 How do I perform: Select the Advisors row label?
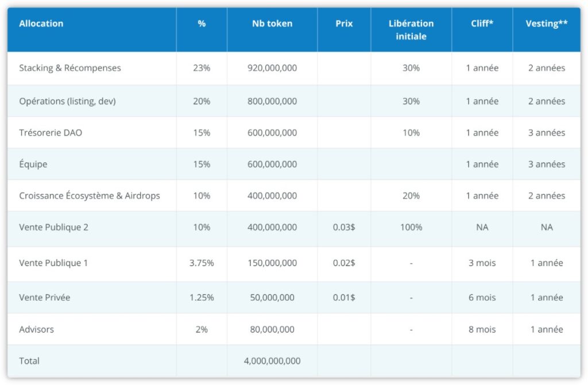tap(36, 329)
